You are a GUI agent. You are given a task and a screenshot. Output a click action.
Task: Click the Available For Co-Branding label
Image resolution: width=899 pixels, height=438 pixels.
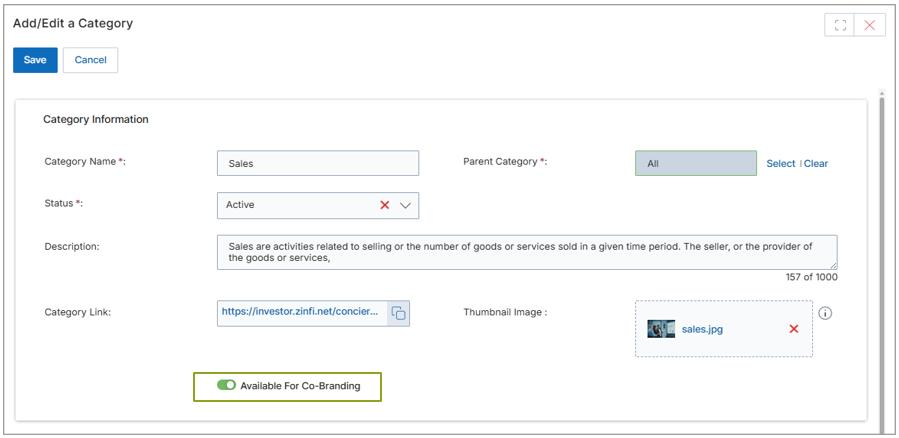click(300, 386)
